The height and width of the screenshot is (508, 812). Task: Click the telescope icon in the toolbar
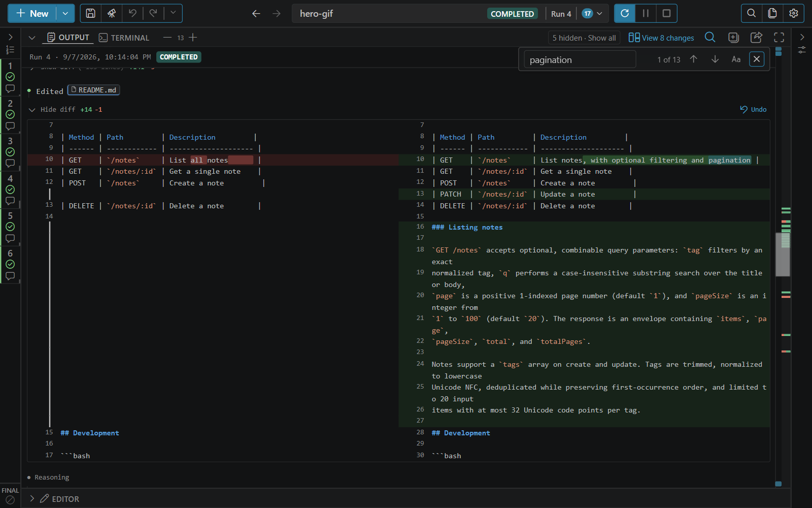[112, 14]
